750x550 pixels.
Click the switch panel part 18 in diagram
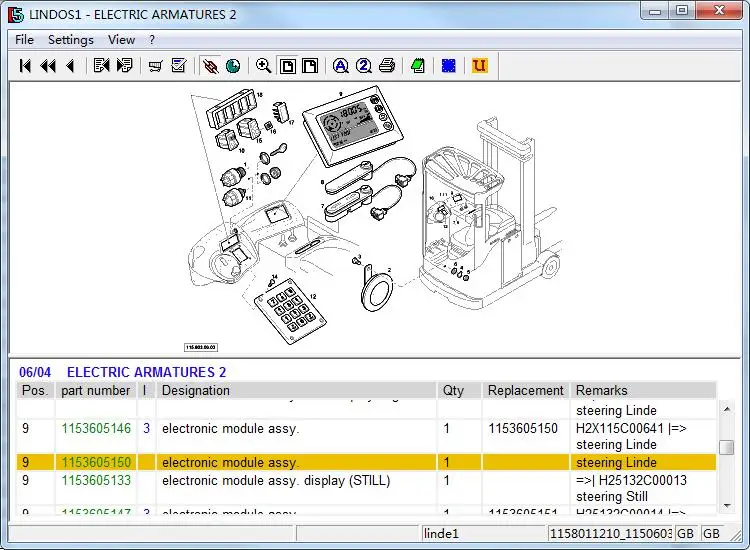234,110
